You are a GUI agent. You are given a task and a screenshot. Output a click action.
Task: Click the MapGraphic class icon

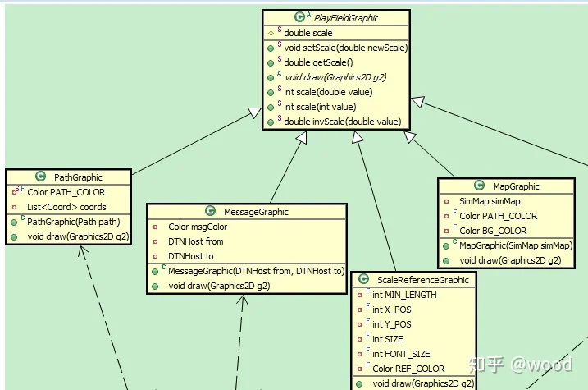[x=479, y=186]
